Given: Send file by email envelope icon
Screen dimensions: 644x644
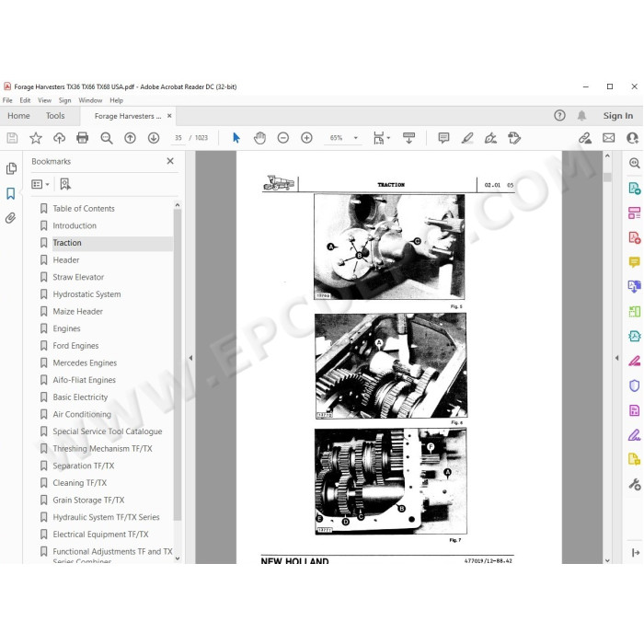Looking at the screenshot, I should pos(609,138).
